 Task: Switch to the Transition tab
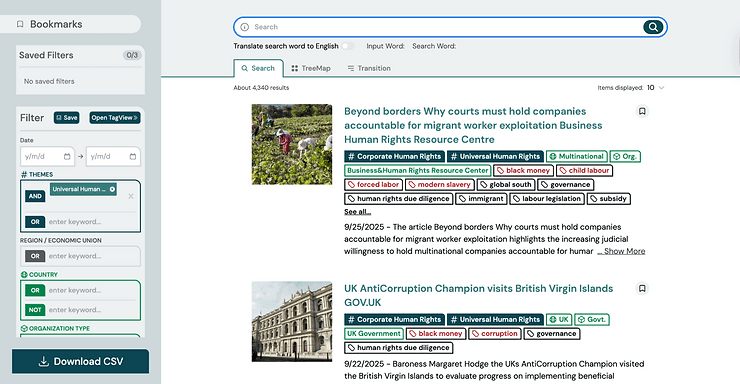[369, 68]
